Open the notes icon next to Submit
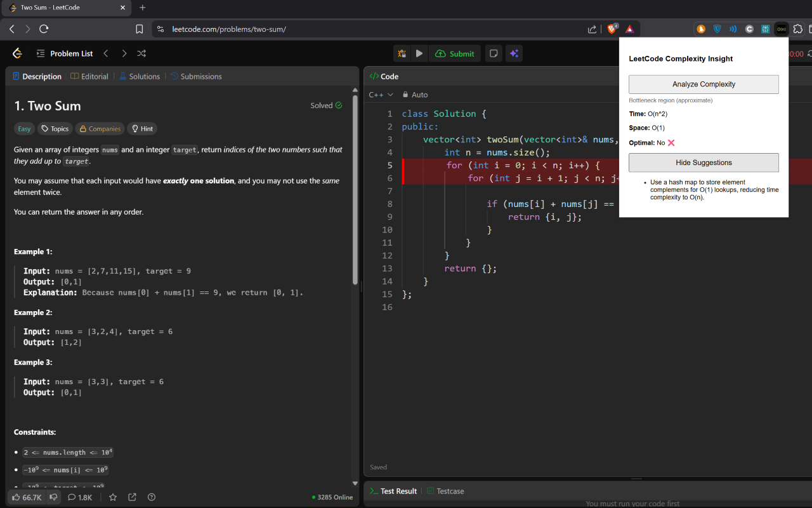 click(x=494, y=54)
